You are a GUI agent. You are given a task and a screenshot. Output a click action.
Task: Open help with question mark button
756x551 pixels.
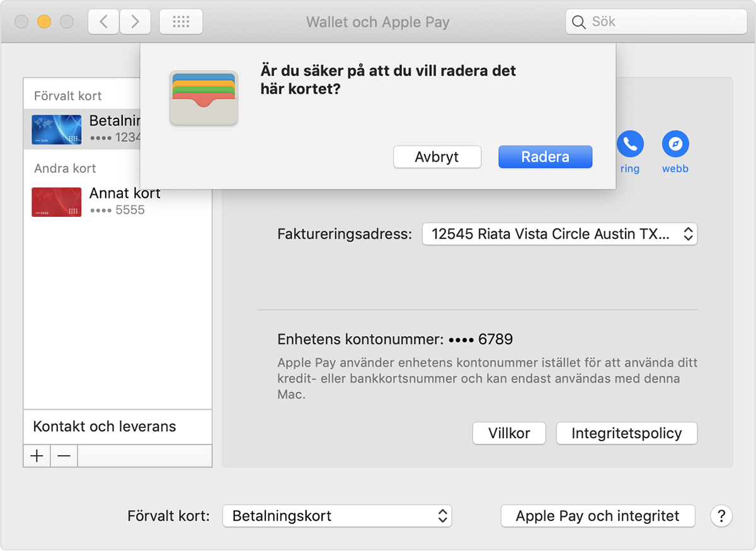point(721,516)
